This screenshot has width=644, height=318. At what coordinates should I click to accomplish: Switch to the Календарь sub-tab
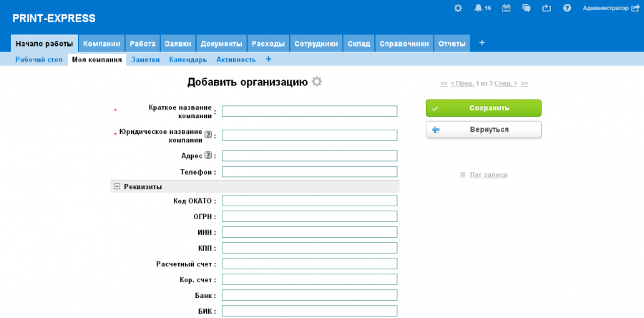[187, 59]
